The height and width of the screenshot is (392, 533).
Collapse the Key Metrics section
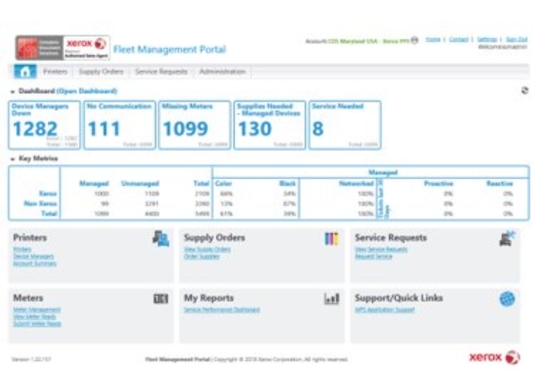pos(13,159)
